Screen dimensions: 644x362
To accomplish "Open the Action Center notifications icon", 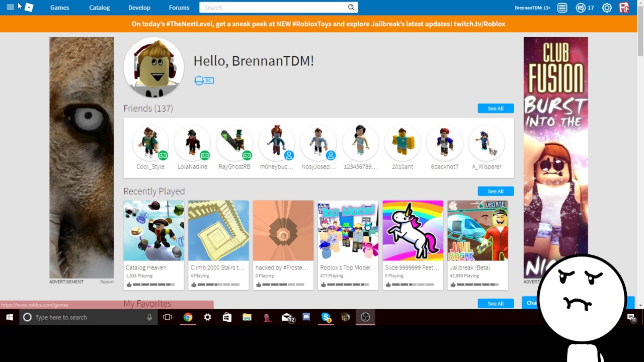I will 631,317.
